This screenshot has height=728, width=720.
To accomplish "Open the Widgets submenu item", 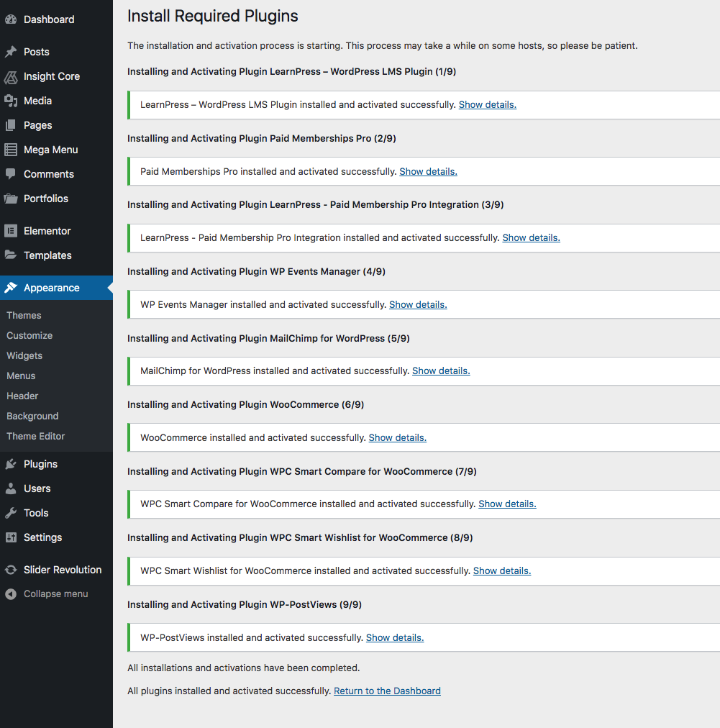I will pyautogui.click(x=24, y=355).
